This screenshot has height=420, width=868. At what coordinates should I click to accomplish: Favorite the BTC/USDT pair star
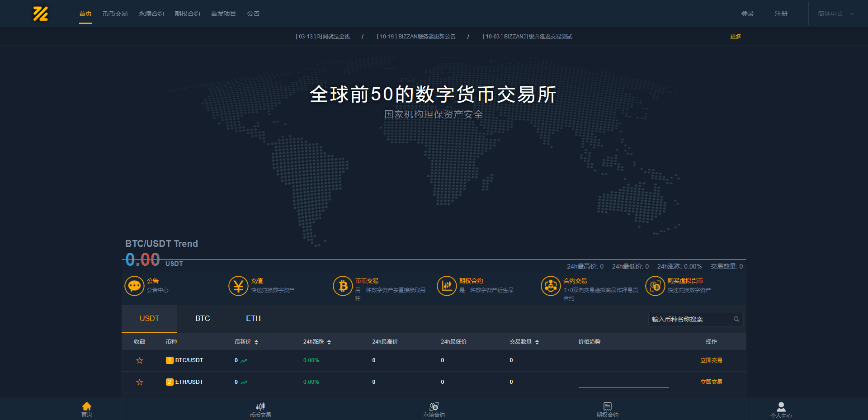pyautogui.click(x=140, y=360)
